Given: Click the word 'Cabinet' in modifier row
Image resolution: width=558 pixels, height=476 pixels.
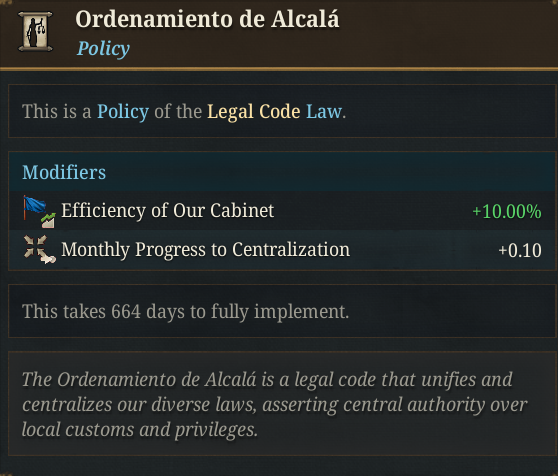Looking at the screenshot, I should (x=242, y=210).
